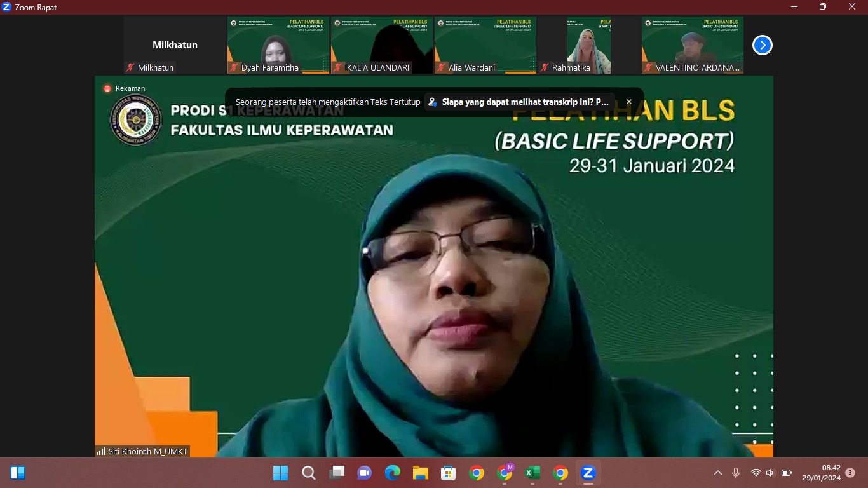Select Milkhatun's participant tile
Image resolution: width=868 pixels, height=488 pixels.
[x=175, y=45]
